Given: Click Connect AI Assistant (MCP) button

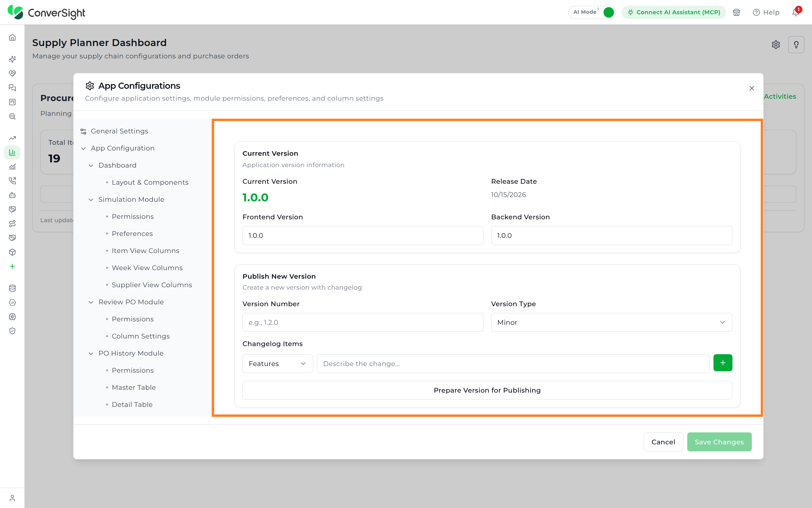Looking at the screenshot, I should 674,12.
